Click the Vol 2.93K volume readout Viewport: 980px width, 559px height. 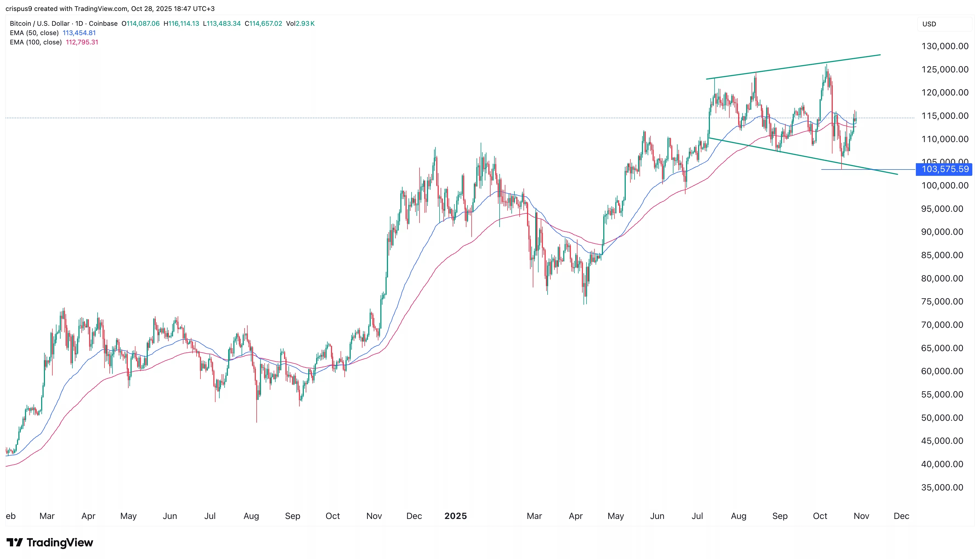tap(300, 23)
